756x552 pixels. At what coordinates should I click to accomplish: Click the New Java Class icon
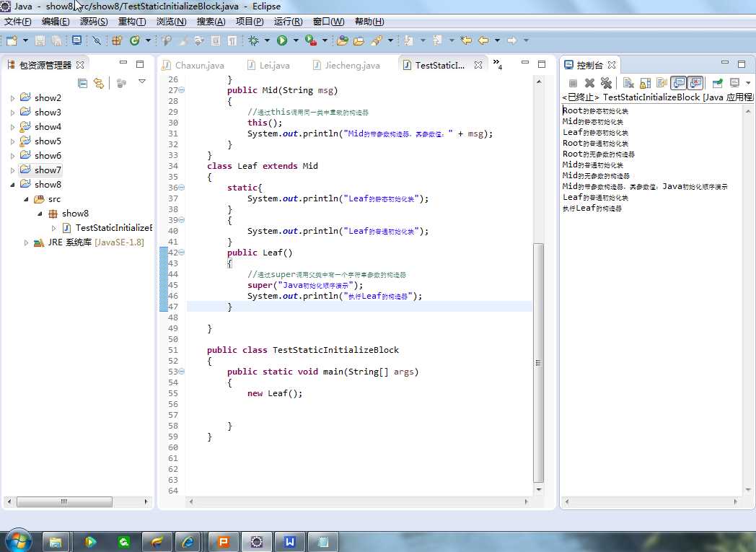coord(134,41)
